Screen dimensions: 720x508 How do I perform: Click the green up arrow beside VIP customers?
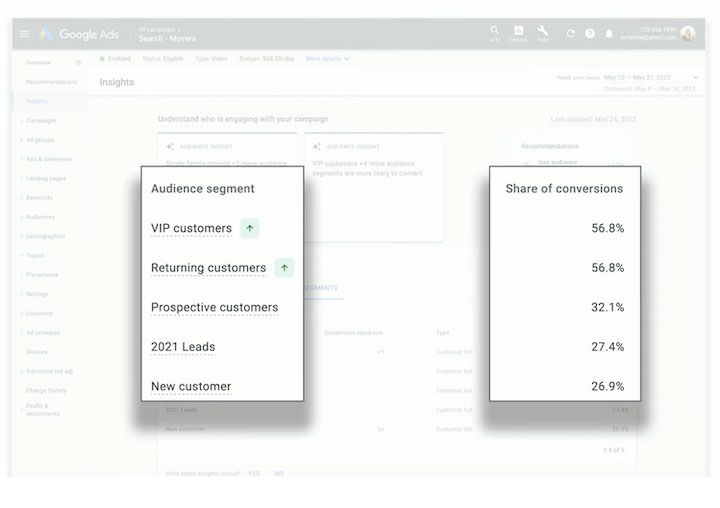tap(250, 228)
